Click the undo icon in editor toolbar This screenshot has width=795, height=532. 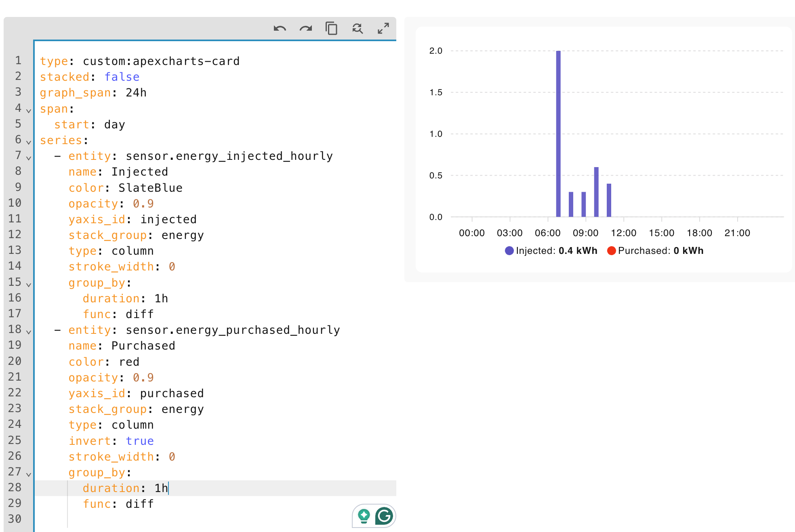280,29
